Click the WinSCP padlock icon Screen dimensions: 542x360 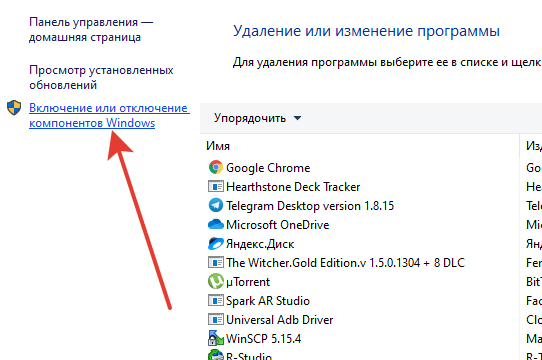coord(216,338)
